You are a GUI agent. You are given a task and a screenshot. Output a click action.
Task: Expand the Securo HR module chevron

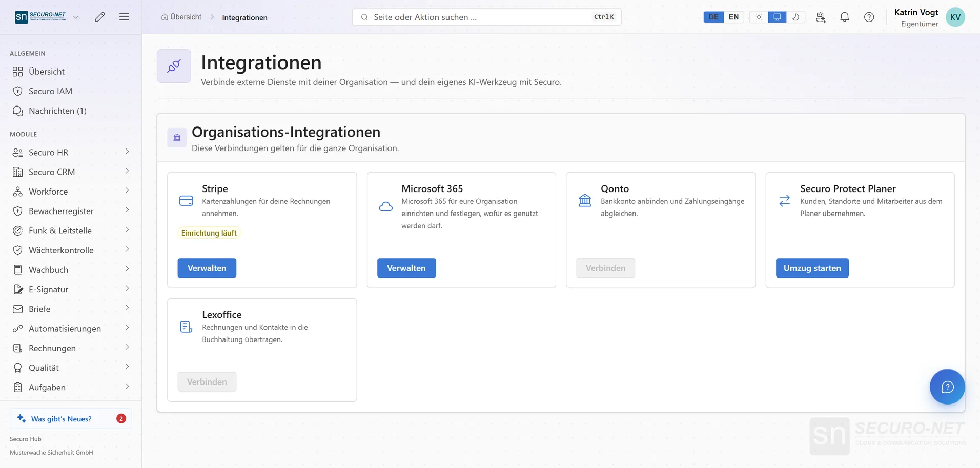[x=127, y=152]
